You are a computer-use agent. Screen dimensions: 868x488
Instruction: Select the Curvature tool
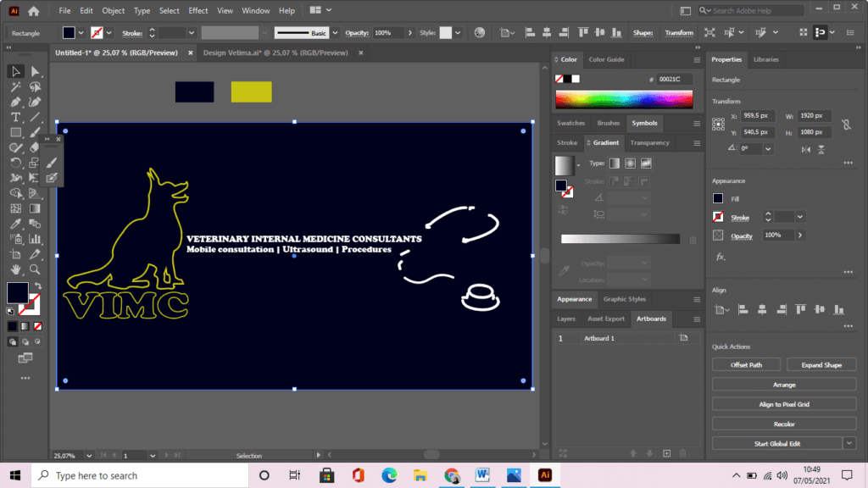click(x=35, y=102)
